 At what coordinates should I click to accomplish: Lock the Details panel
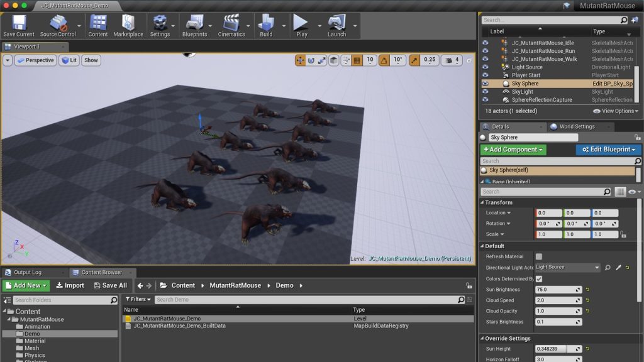pos(637,138)
